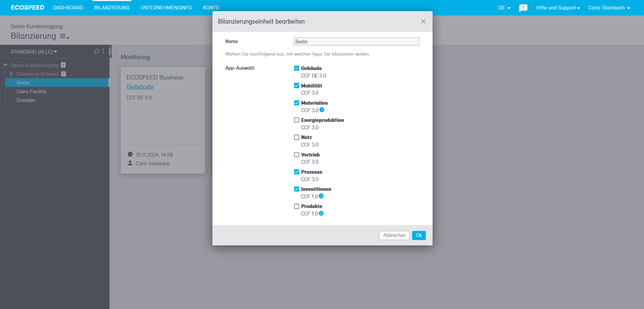Click the info icon next to Produkte CCF 1.0
Viewport: 644px width, 309px height.
point(322,213)
